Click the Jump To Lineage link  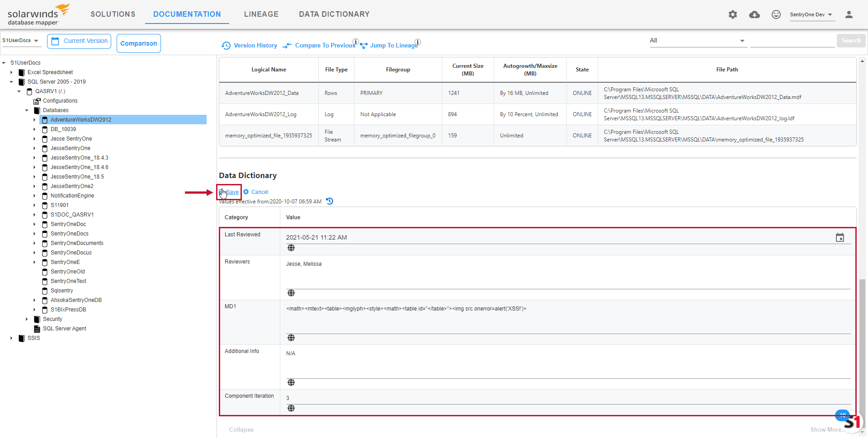coord(394,46)
